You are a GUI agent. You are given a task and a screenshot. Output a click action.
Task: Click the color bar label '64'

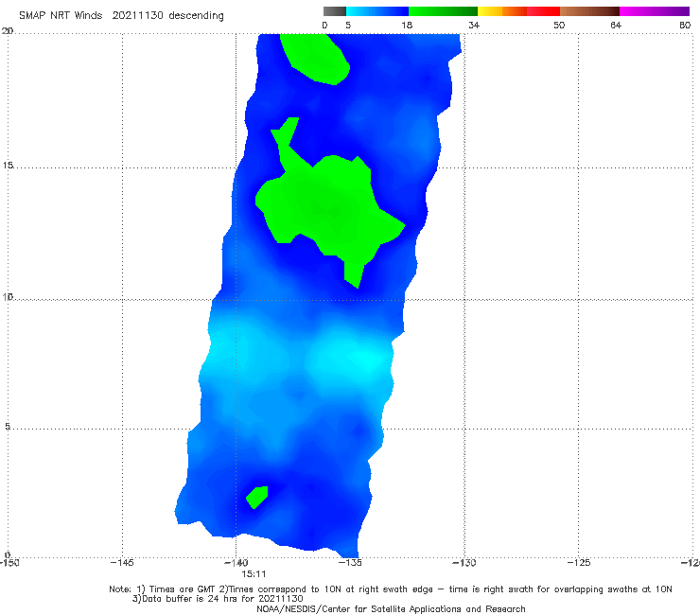[616, 25]
